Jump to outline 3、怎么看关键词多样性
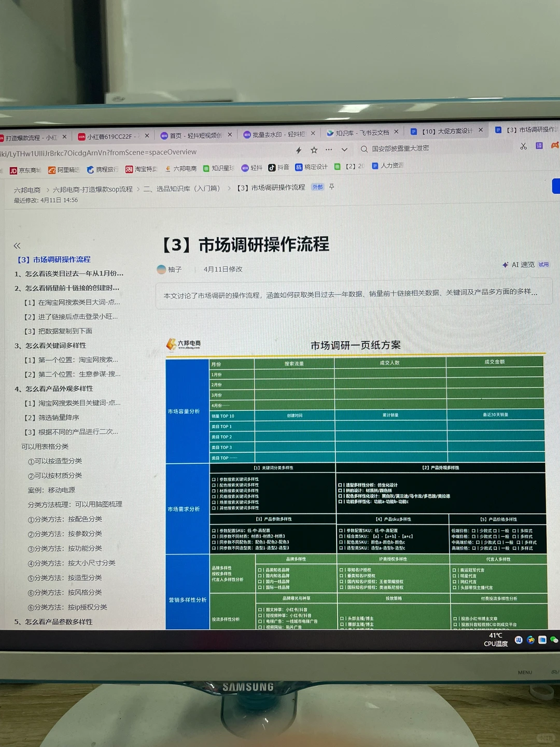 pyautogui.click(x=50, y=345)
